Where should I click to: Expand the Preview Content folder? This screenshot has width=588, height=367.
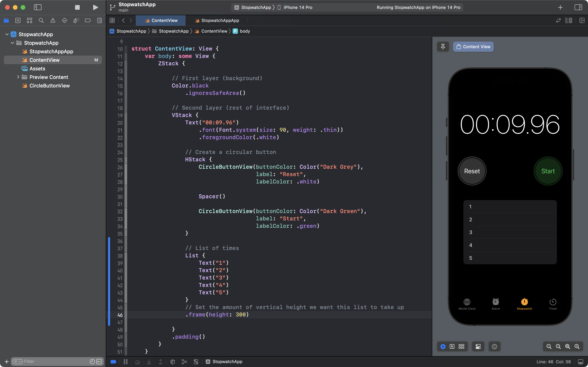18,77
